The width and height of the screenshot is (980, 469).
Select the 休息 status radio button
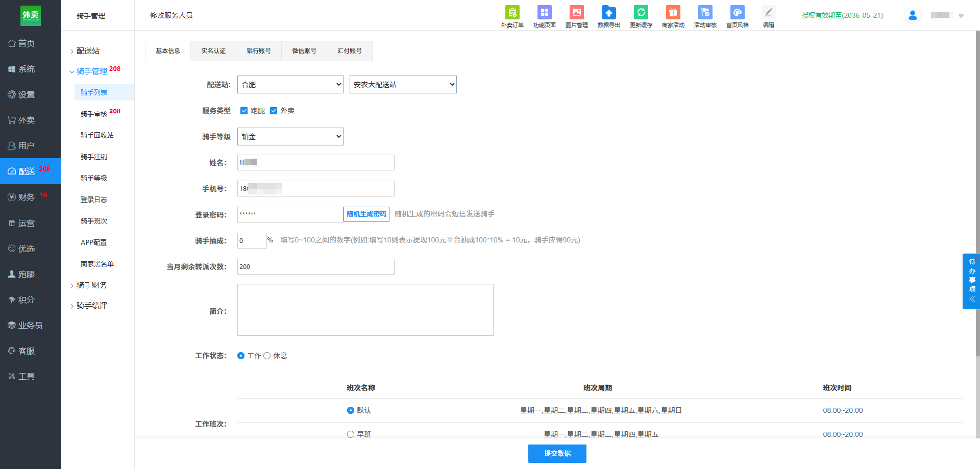(267, 356)
